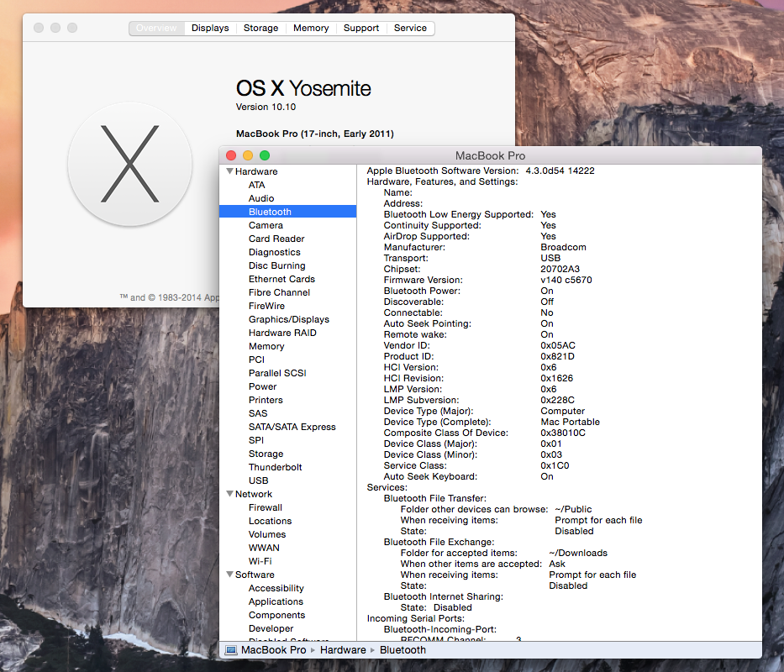Click Hardware in the bottom path bar
The height and width of the screenshot is (672, 784).
click(x=343, y=650)
